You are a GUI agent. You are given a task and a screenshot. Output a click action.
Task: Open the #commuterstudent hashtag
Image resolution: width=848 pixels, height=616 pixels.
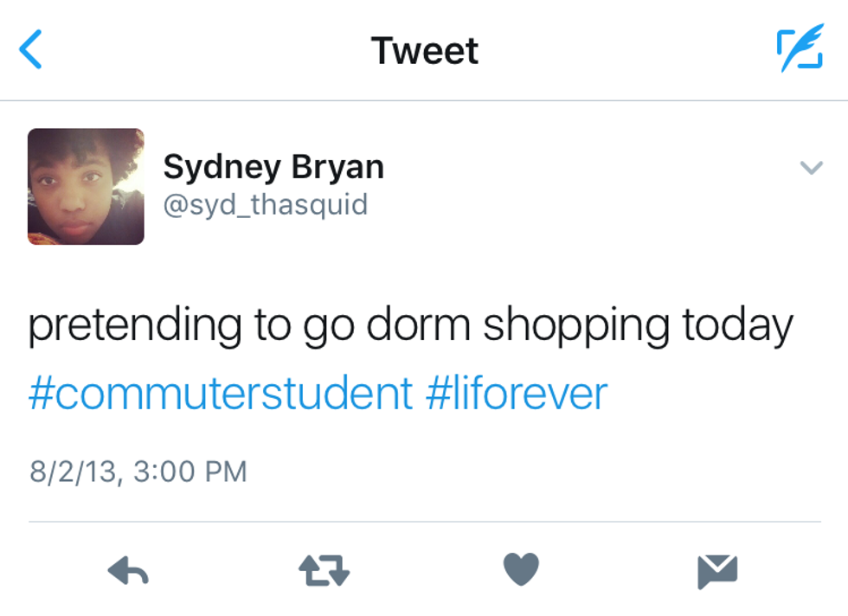pos(221,394)
